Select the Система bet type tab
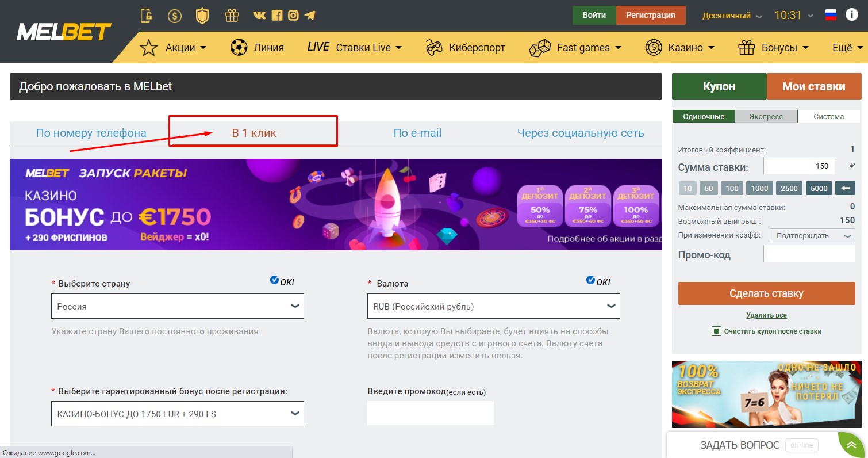Viewport: 868px width, 458px height. pyautogui.click(x=829, y=116)
